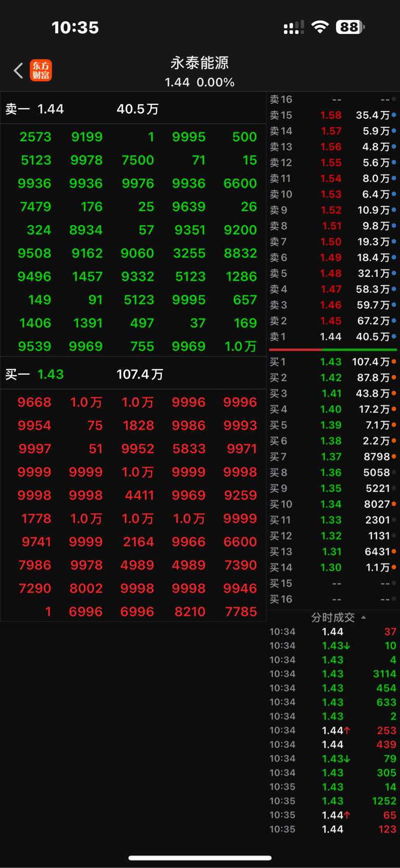Tap the sell order 2573
The image size is (400, 868).
(x=35, y=137)
